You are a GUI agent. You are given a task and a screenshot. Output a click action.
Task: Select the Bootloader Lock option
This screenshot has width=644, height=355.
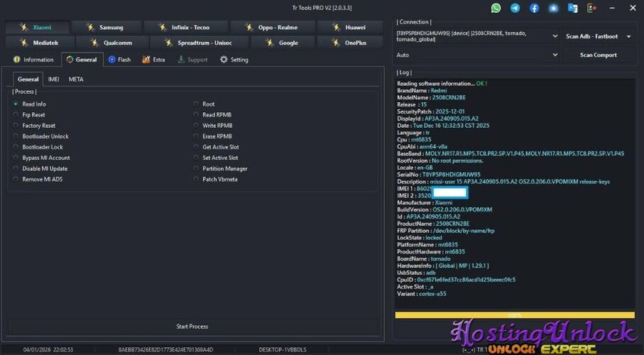38,147
